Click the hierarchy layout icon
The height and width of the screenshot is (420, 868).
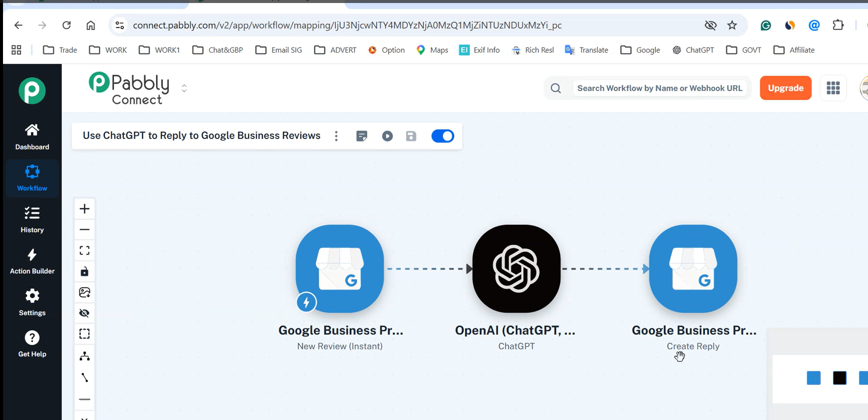point(84,356)
